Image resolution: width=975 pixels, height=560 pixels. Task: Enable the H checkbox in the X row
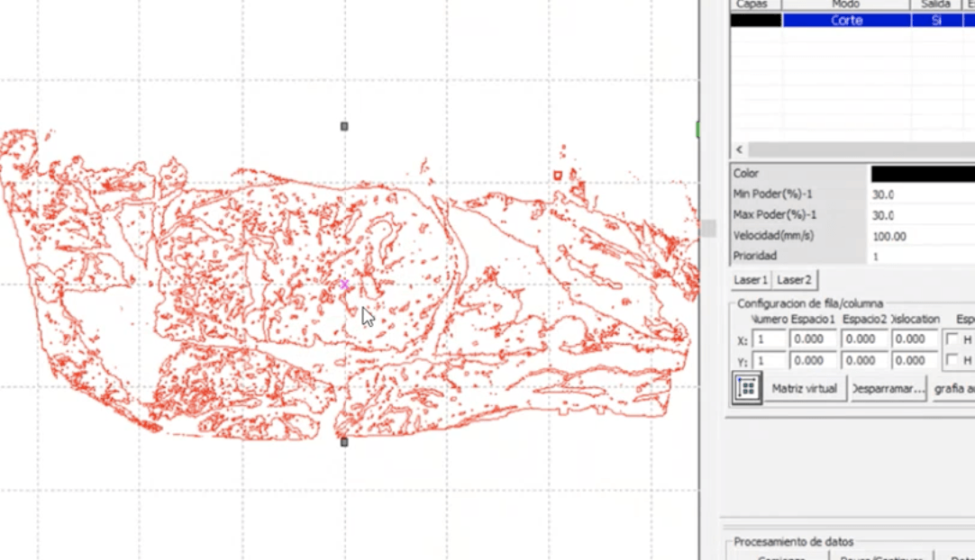coord(952,339)
